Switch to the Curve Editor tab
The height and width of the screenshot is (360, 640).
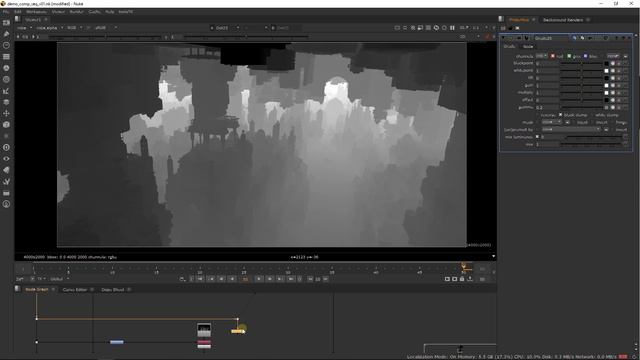click(75, 289)
